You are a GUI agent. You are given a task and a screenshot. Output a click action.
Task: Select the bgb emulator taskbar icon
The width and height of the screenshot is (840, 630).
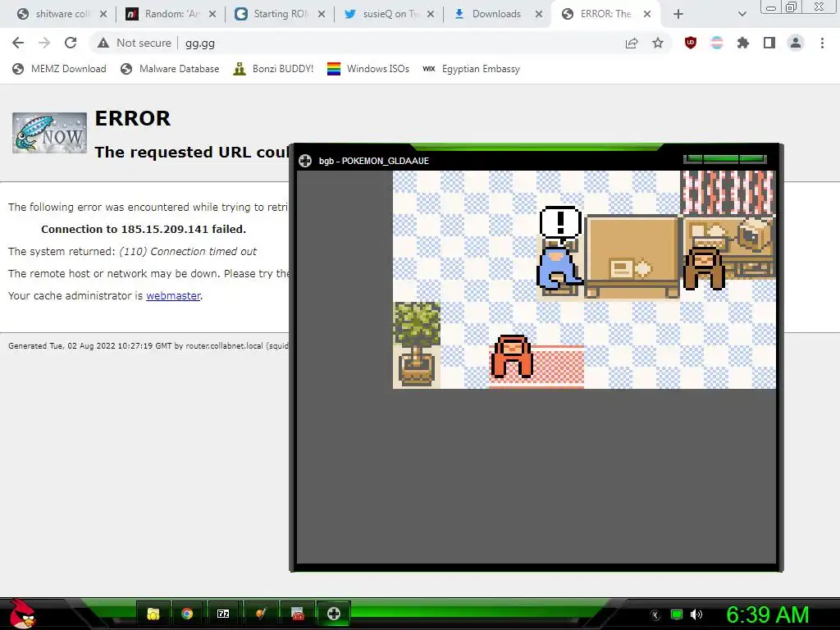coord(334,614)
